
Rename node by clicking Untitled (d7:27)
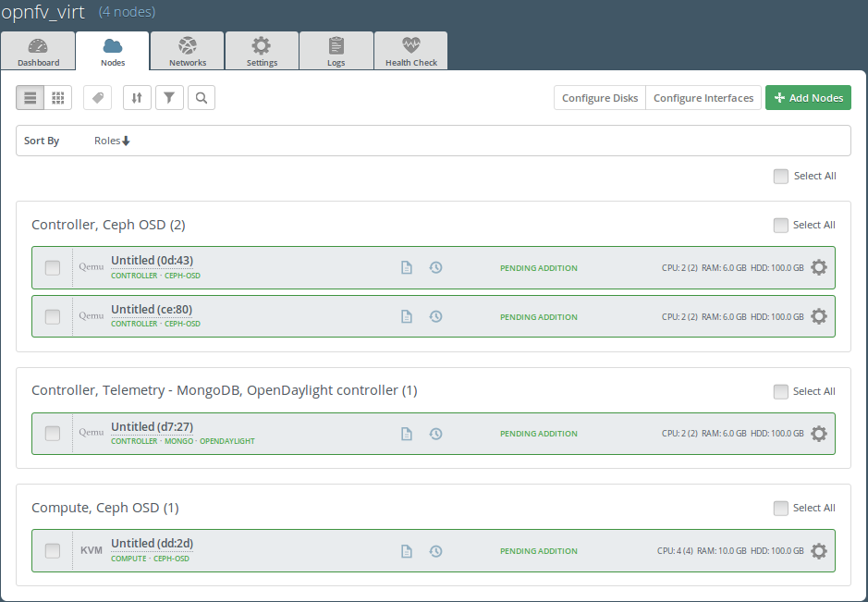(152, 427)
